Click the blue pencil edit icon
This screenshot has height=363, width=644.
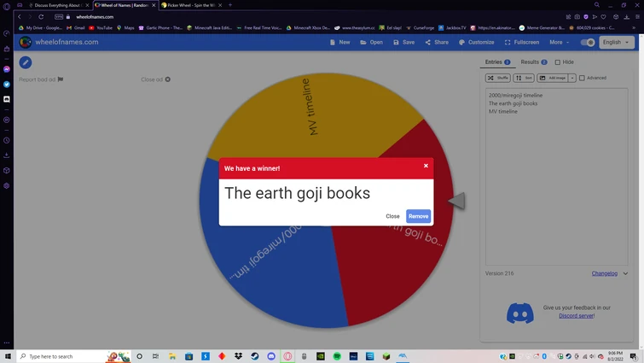(26, 62)
